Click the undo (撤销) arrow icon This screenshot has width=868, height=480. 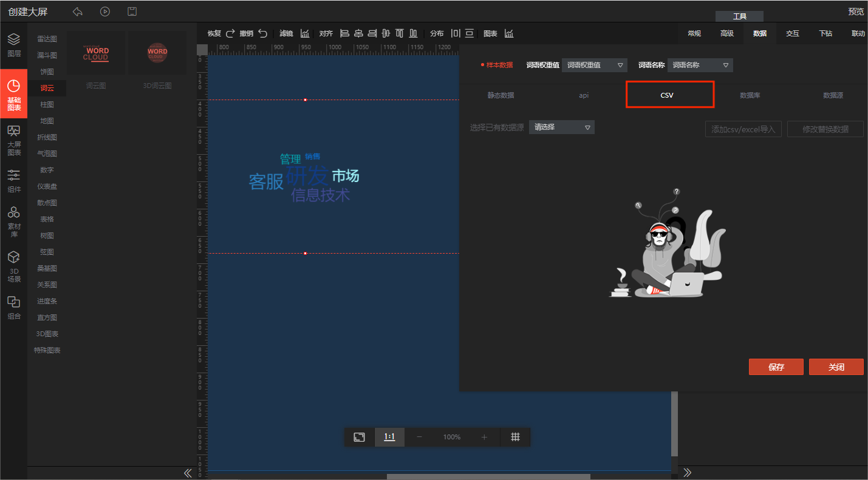(x=262, y=33)
